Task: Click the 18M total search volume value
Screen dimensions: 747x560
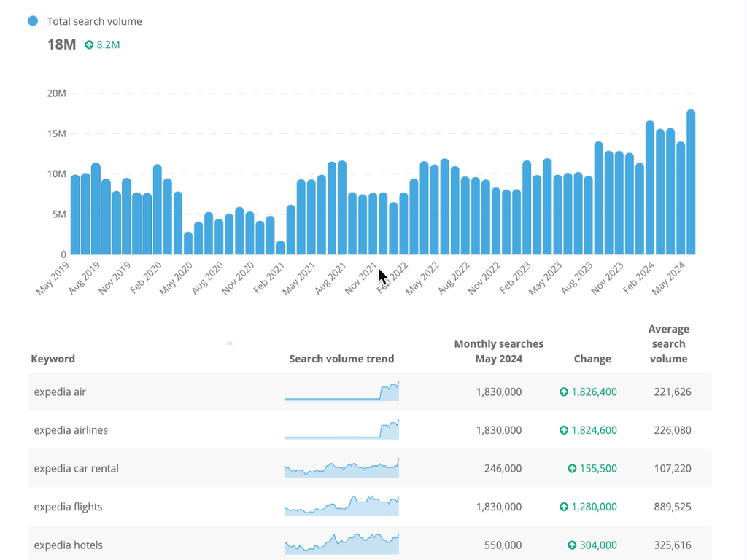Action: (61, 44)
